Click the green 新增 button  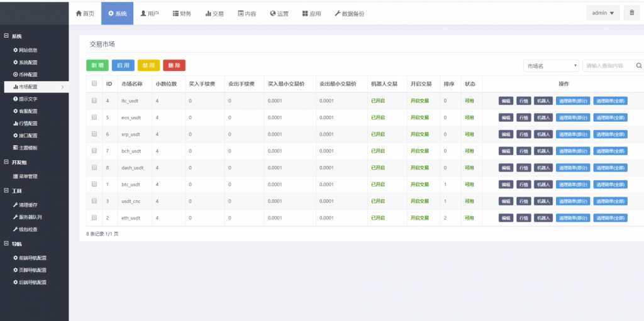97,65
